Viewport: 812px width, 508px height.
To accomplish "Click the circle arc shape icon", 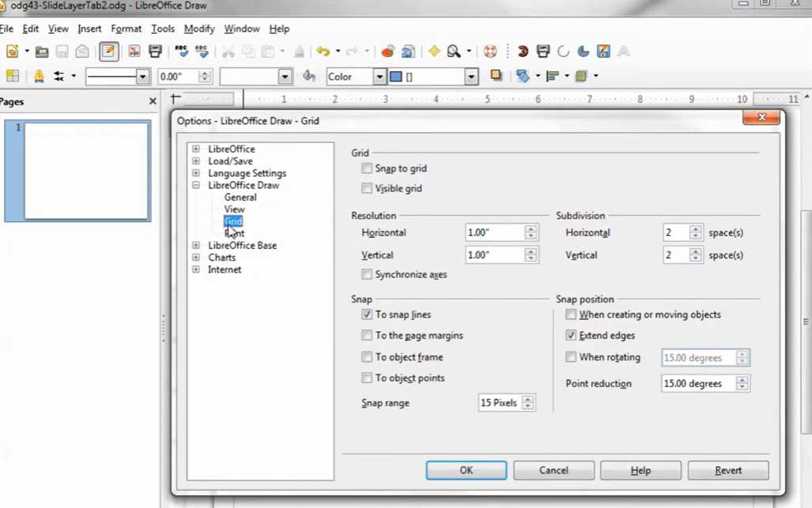I will click(563, 51).
